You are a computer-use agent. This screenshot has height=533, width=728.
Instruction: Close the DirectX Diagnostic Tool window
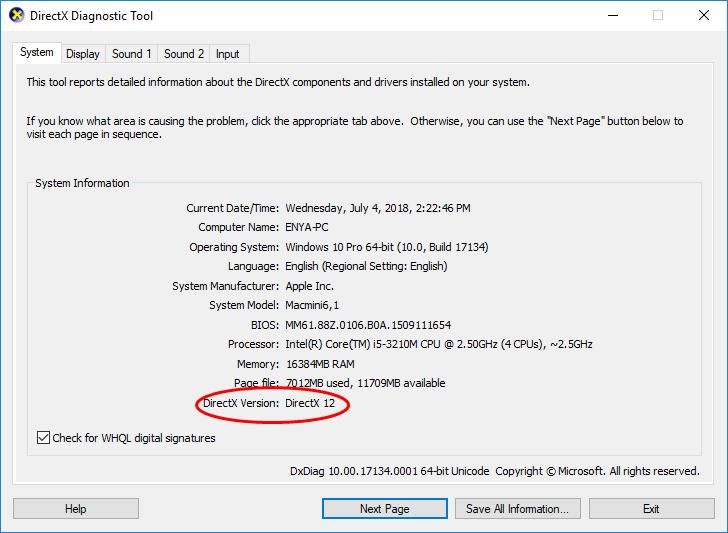point(703,16)
